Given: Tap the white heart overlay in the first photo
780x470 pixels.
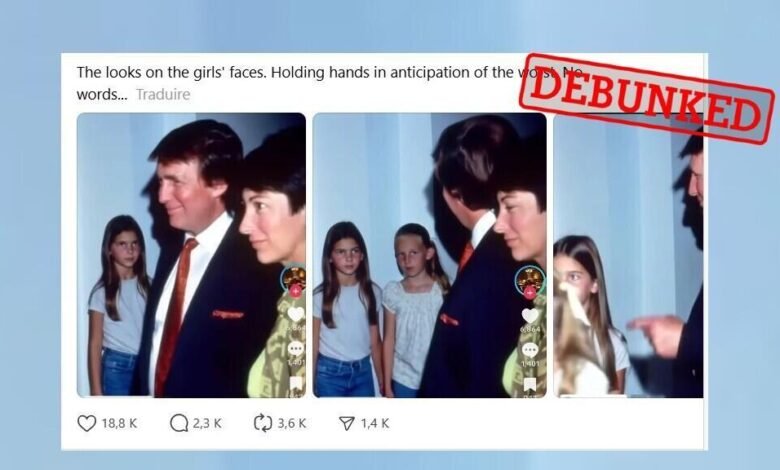Looking at the screenshot, I should (x=296, y=314).
